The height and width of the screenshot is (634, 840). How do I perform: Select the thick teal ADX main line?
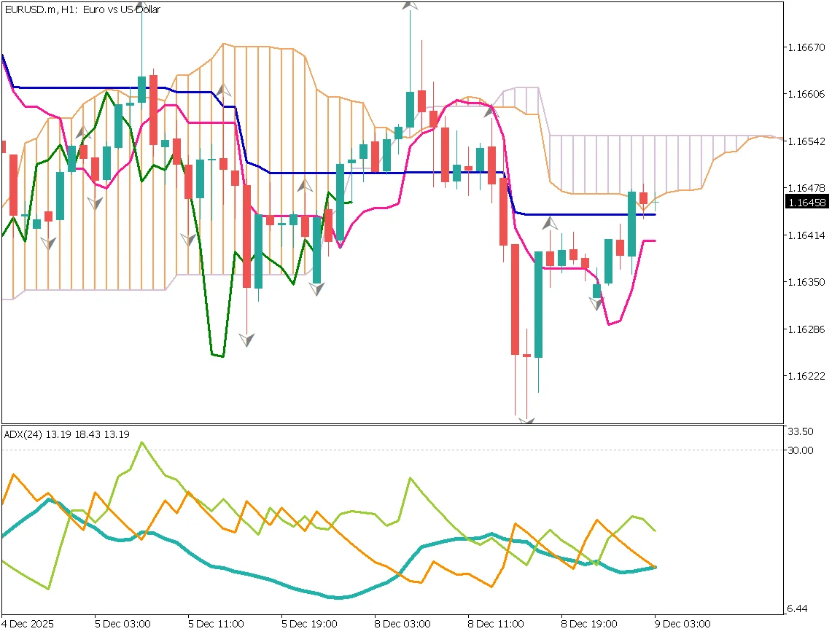pyautogui.click(x=292, y=585)
